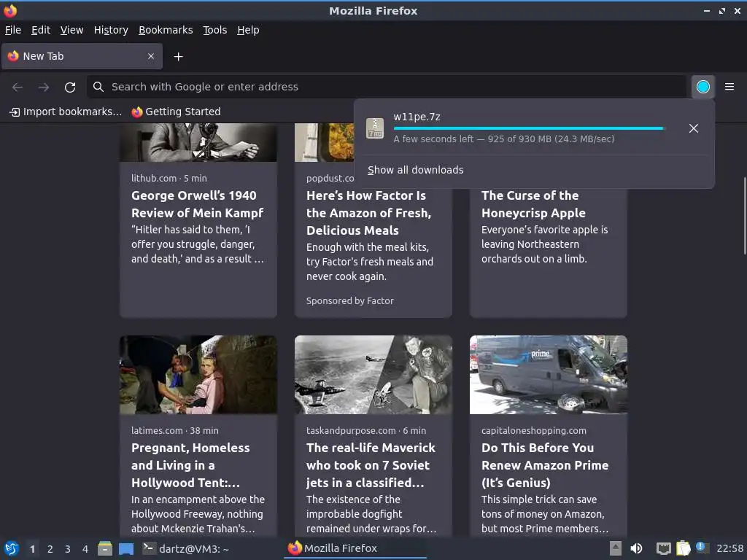Click the w11pe.7z archive file icon
This screenshot has height=560, width=747.
375,128
